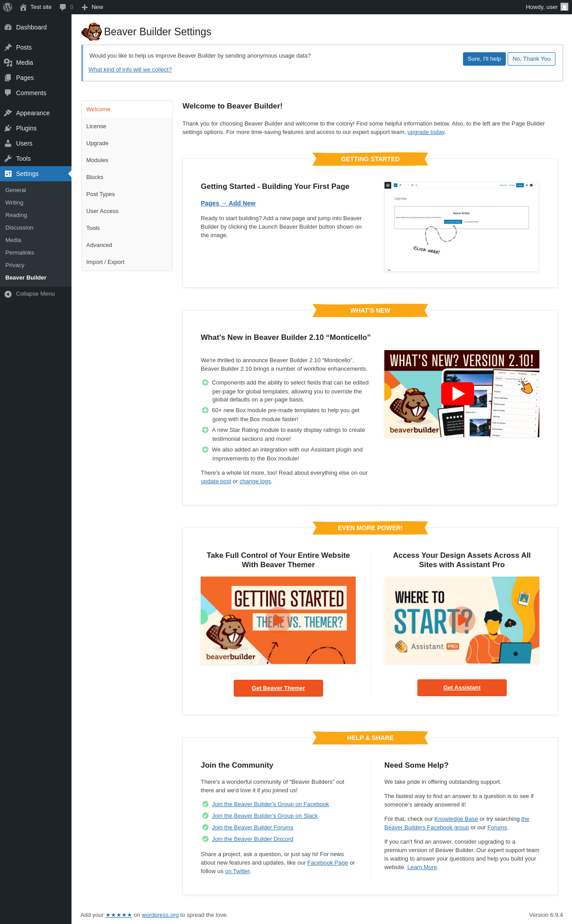Click the Users person icon
The image size is (572, 924).
click(8, 143)
